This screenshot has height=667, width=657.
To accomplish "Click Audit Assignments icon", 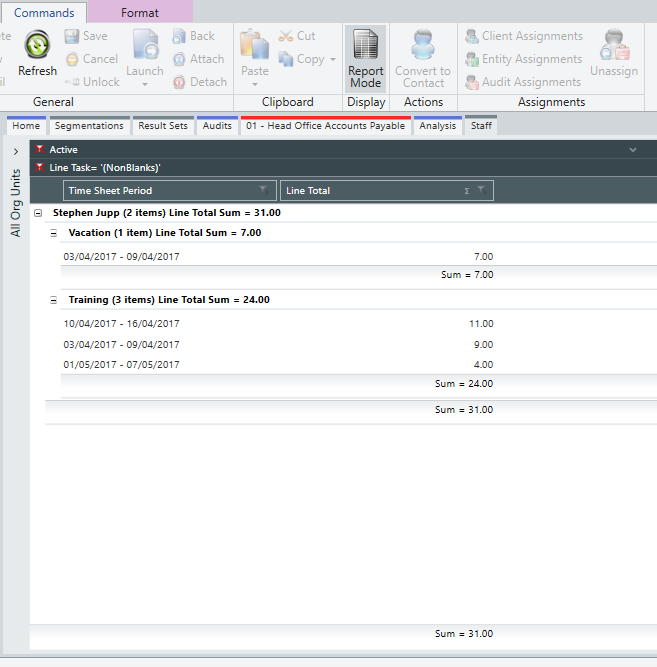I will click(x=471, y=82).
